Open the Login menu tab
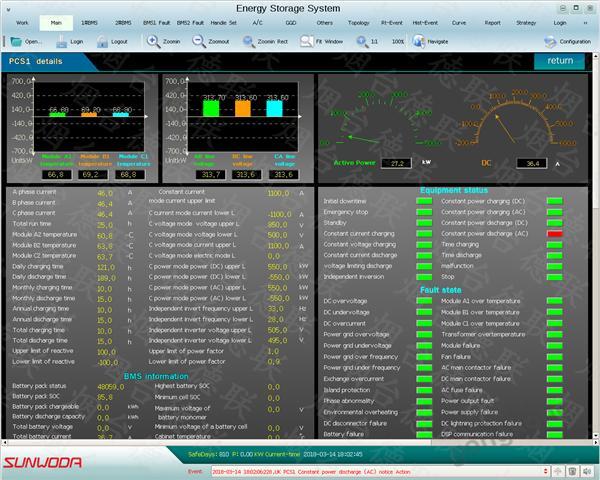This screenshot has height=480, width=600. (x=560, y=23)
